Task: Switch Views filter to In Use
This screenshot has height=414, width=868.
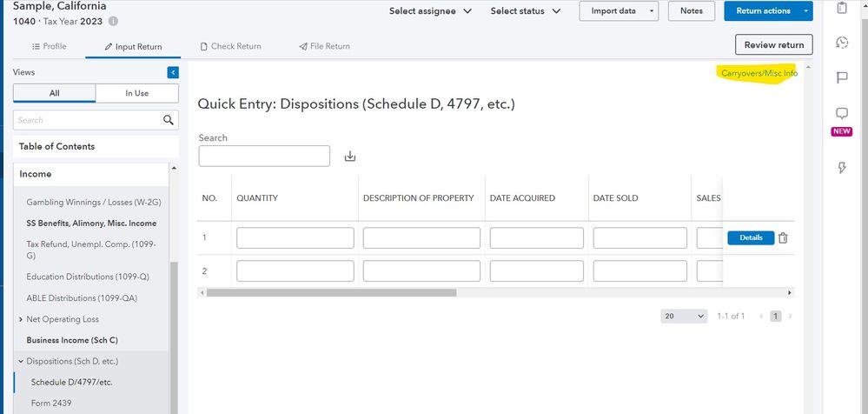Action: 136,94
